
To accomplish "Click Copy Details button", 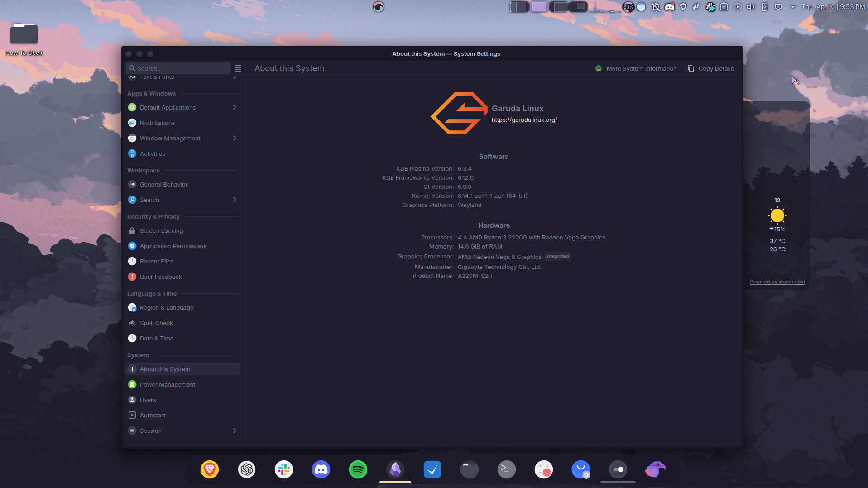I will coord(710,68).
